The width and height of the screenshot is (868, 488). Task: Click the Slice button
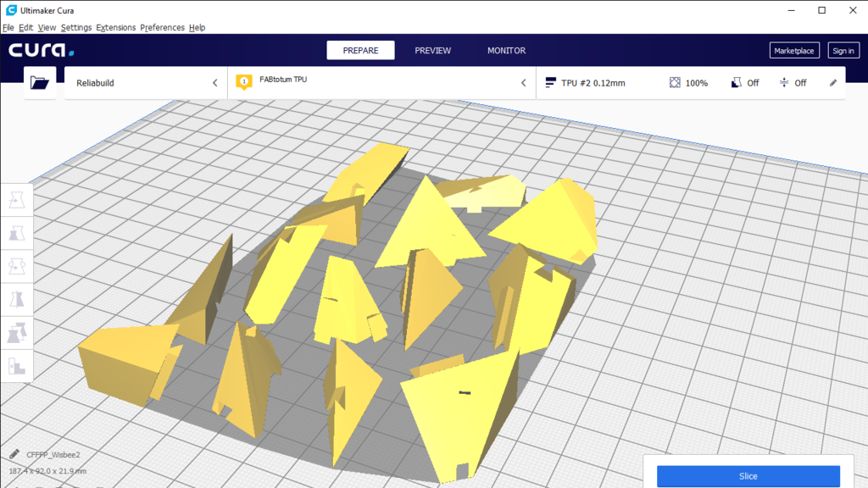[x=748, y=476]
